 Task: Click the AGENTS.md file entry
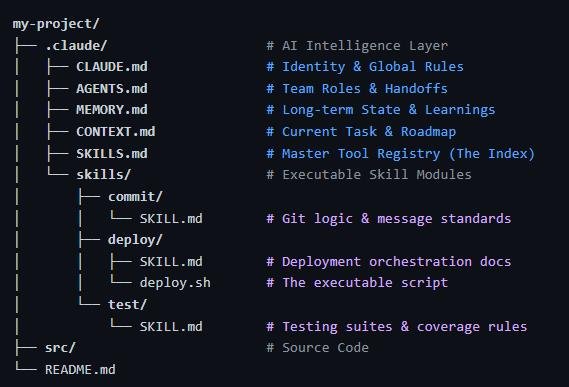click(x=112, y=89)
